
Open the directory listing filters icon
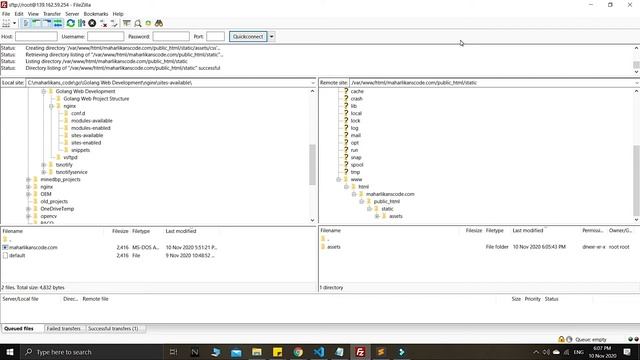tap(127, 23)
